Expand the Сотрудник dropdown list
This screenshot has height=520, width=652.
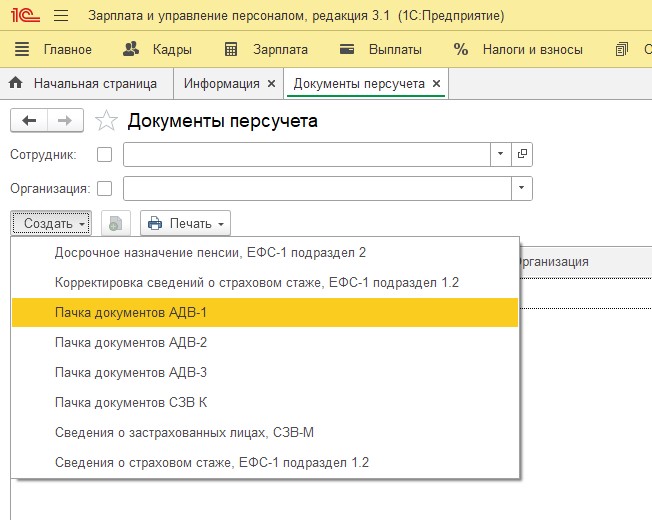point(500,154)
